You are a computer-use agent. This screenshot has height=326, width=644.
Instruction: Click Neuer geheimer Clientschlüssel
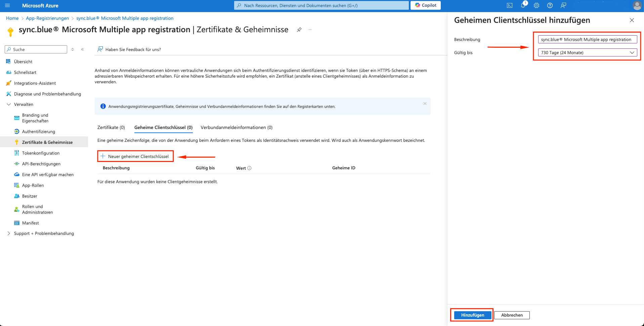135,156
